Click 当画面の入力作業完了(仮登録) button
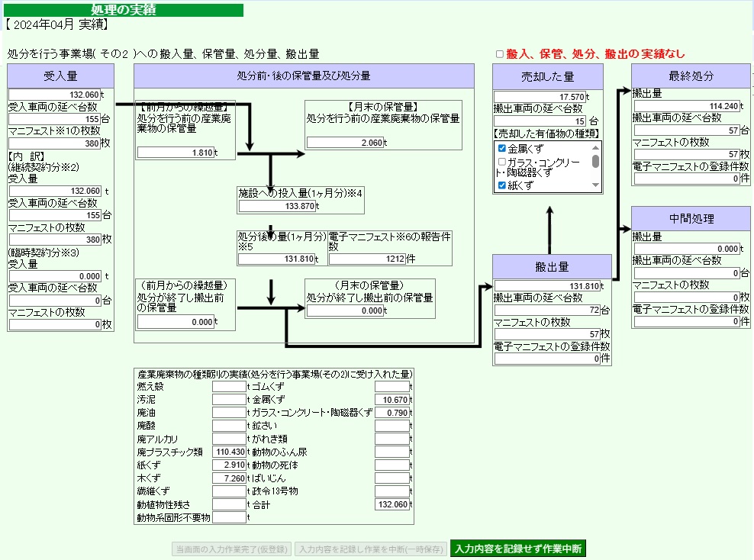Image resolution: width=754 pixels, height=560 pixels. click(x=231, y=549)
